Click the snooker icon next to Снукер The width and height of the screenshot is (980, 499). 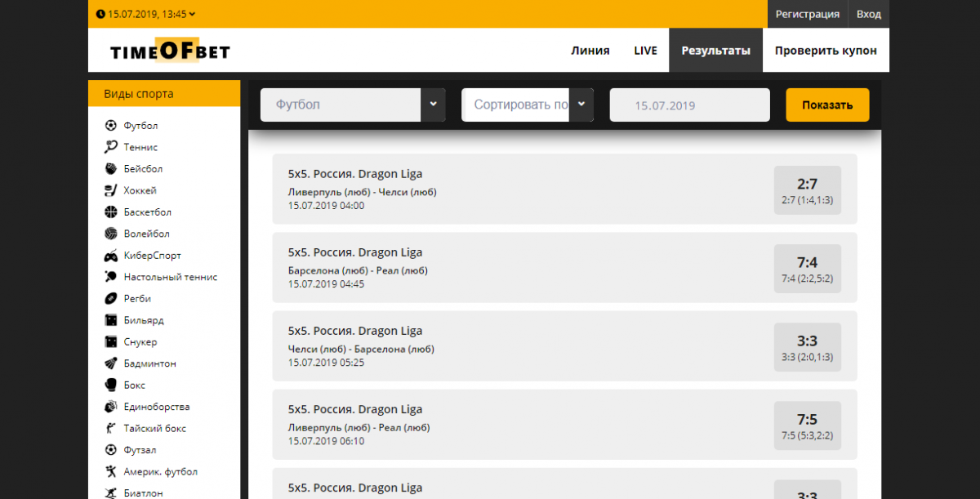(111, 342)
